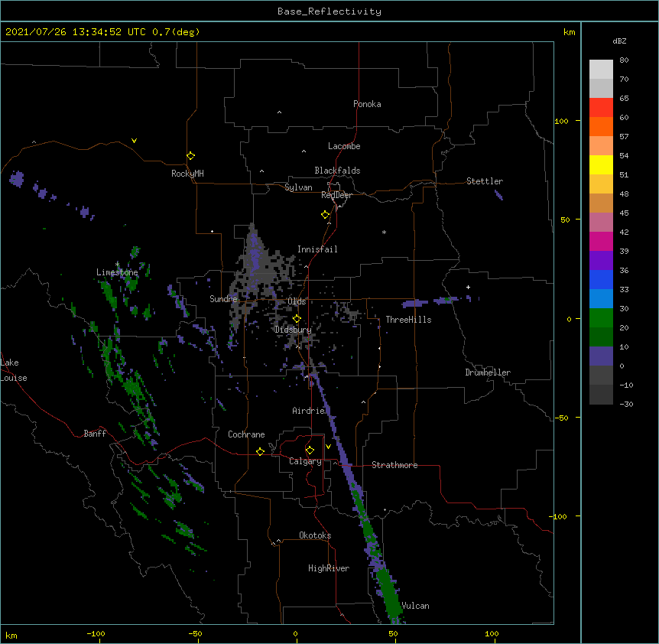Click the RedDeer city label

click(336, 195)
